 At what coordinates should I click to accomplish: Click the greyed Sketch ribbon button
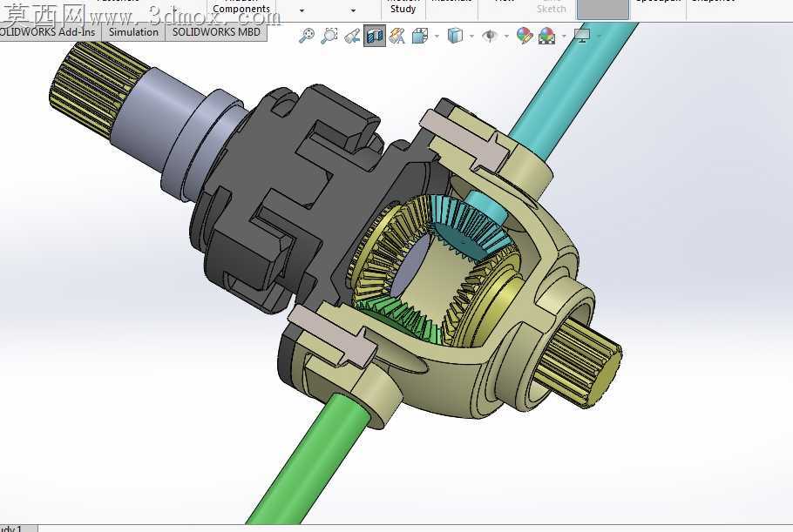551,7
